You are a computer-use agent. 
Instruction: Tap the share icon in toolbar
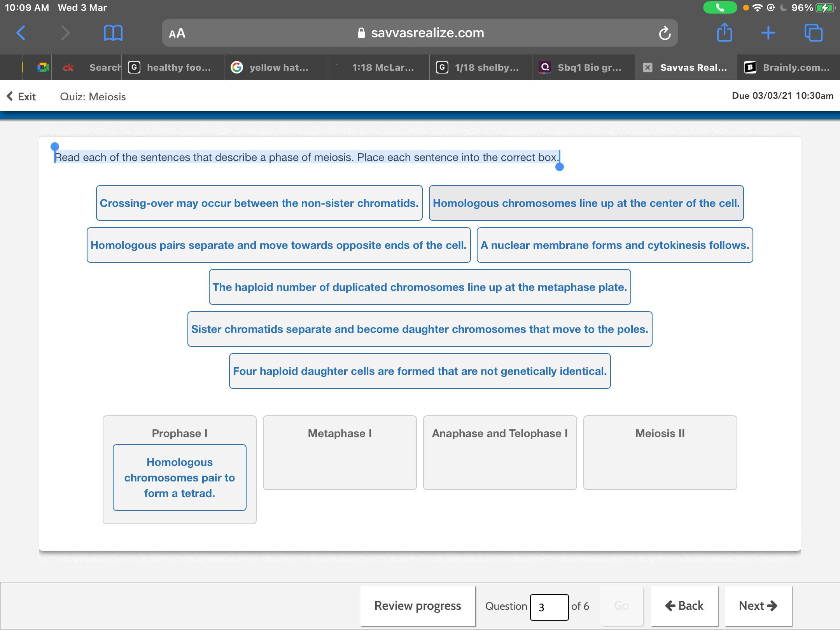point(724,32)
